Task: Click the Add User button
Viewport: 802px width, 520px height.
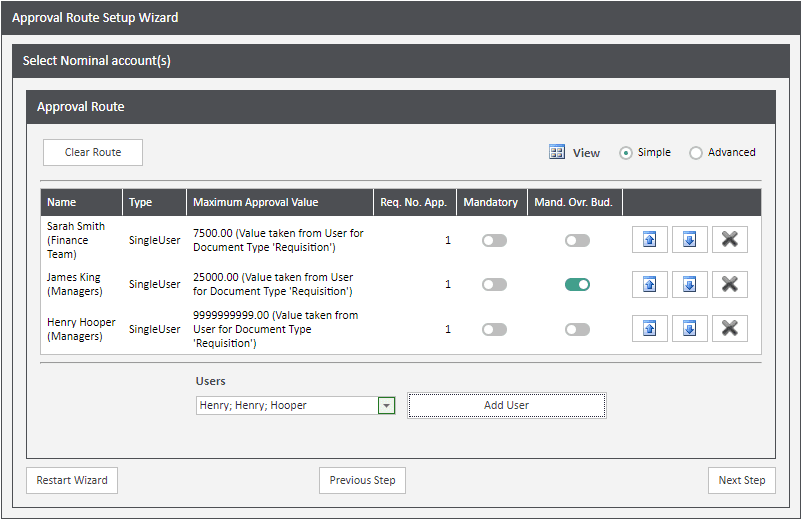Action: (506, 405)
